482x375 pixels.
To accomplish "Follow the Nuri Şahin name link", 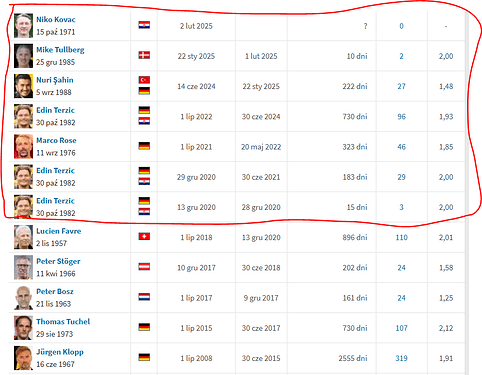I will click(55, 80).
